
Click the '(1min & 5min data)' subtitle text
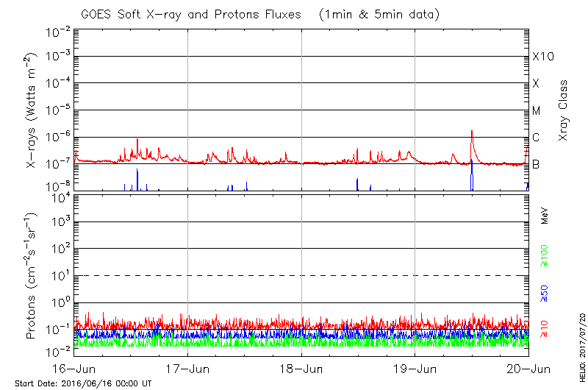point(377,15)
